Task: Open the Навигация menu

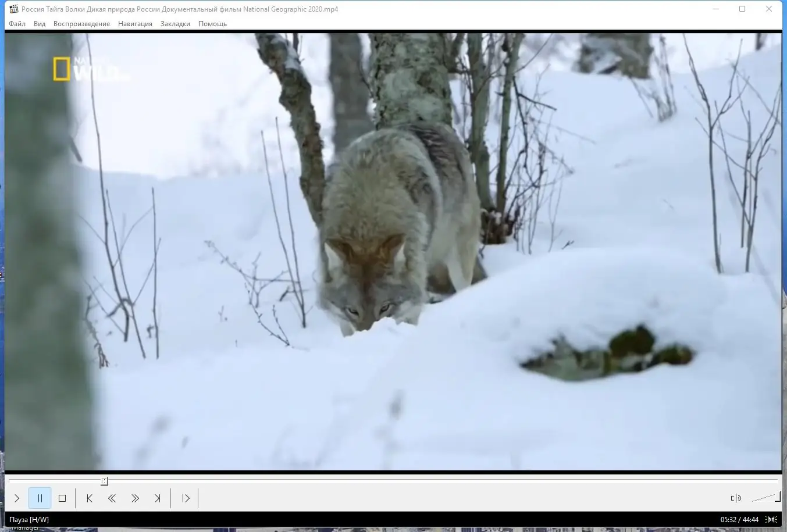Action: [135, 24]
